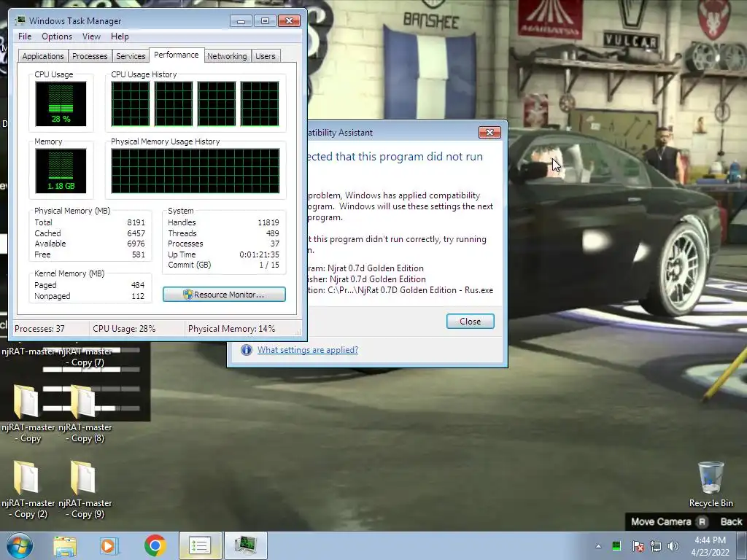This screenshot has width=747, height=560.
Task: Switch to the Processes tab
Action: (x=90, y=56)
